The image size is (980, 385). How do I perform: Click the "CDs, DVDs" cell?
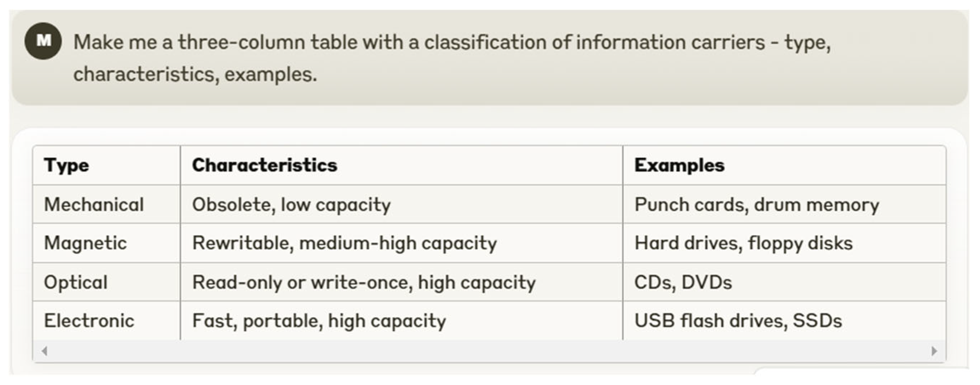click(683, 282)
